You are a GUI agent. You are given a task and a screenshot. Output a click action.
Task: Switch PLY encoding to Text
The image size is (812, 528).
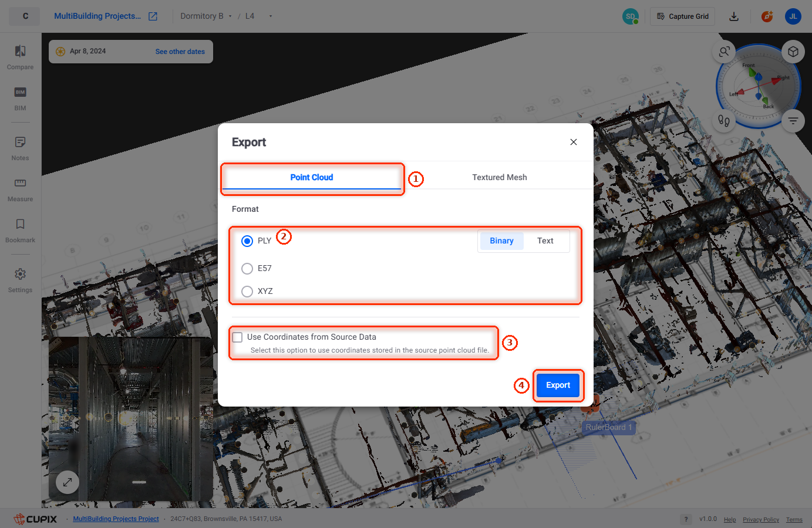coord(545,241)
